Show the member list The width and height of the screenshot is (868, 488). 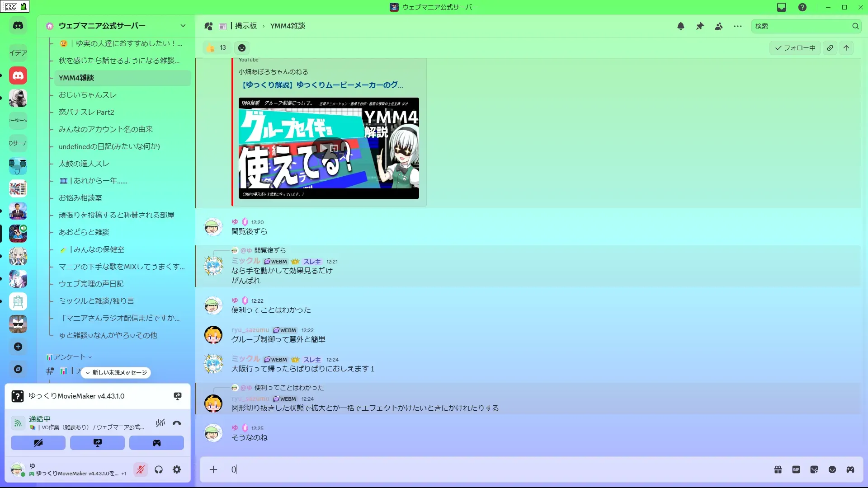719,26
